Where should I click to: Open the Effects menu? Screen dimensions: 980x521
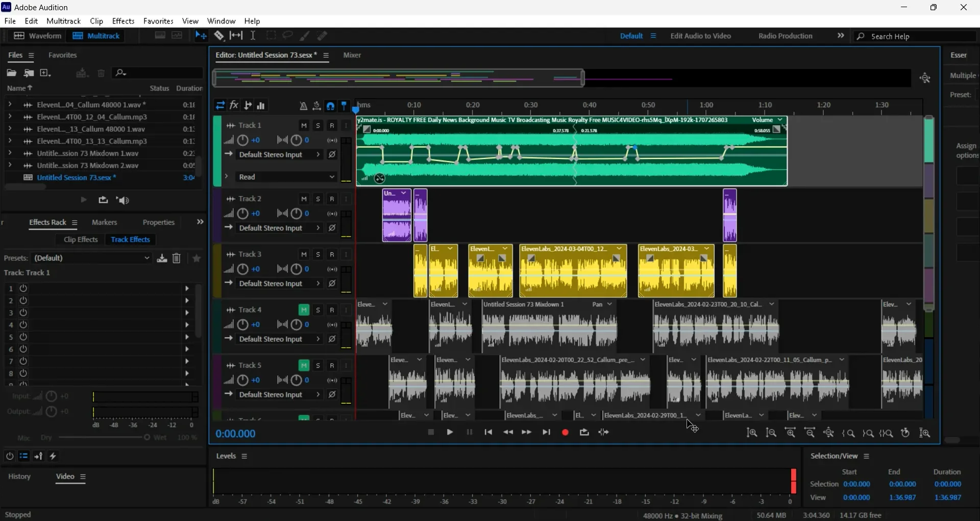pyautogui.click(x=123, y=21)
